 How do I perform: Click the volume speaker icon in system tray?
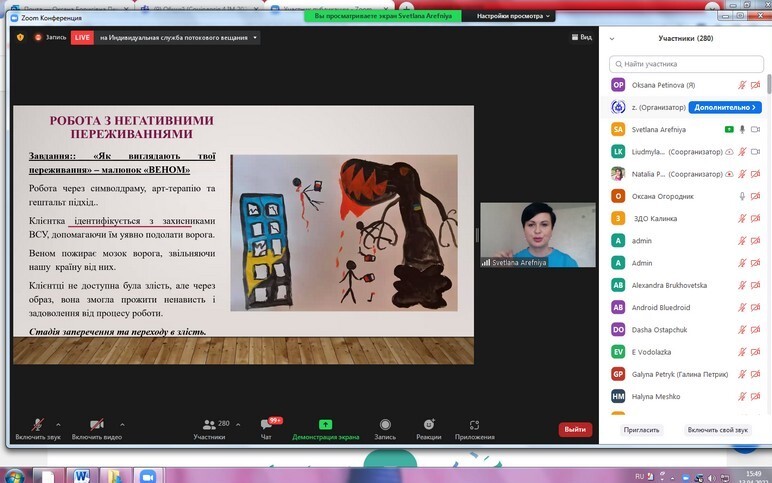pyautogui.click(x=711, y=478)
